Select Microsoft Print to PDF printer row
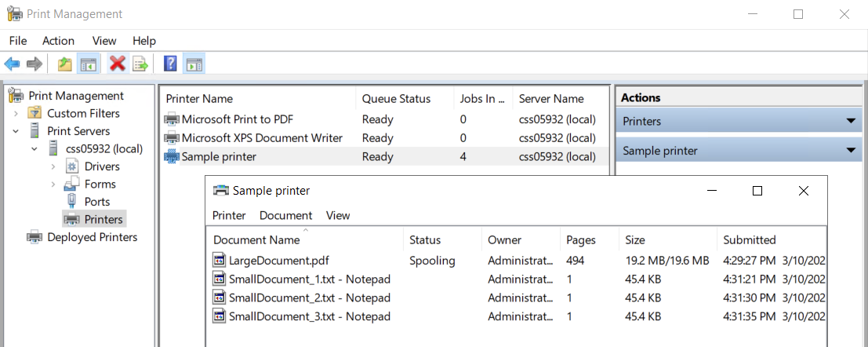The image size is (868, 347). [249, 120]
